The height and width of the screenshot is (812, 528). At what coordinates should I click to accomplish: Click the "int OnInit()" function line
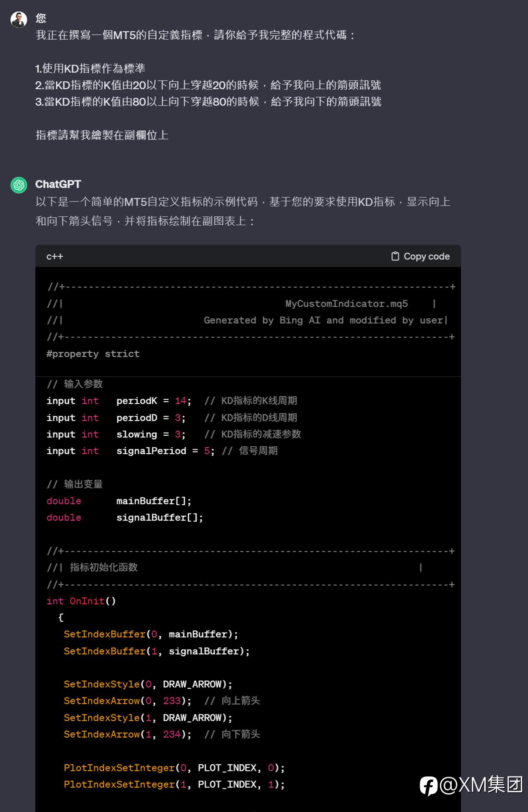(81, 601)
